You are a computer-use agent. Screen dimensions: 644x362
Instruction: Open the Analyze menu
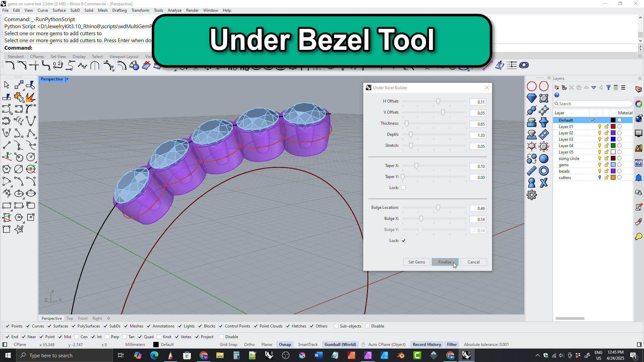(174, 10)
